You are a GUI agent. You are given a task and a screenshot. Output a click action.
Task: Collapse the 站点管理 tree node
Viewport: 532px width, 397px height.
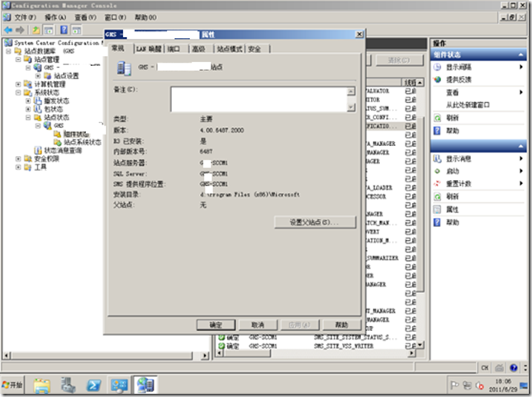click(x=18, y=59)
